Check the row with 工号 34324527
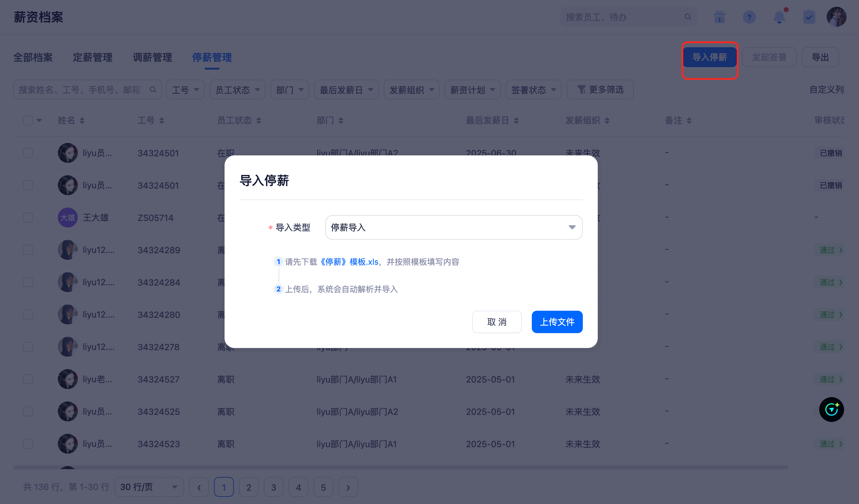Viewport: 859px width, 504px height. 28,379
